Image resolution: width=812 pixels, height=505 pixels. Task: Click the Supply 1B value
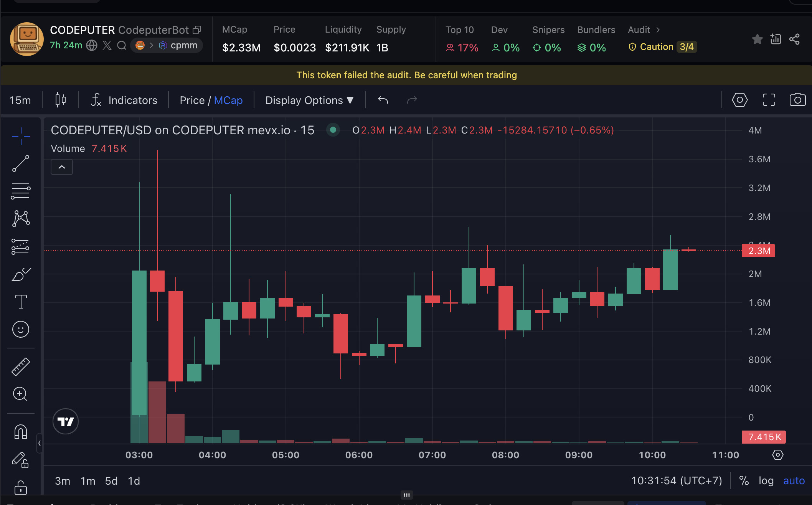(x=382, y=48)
